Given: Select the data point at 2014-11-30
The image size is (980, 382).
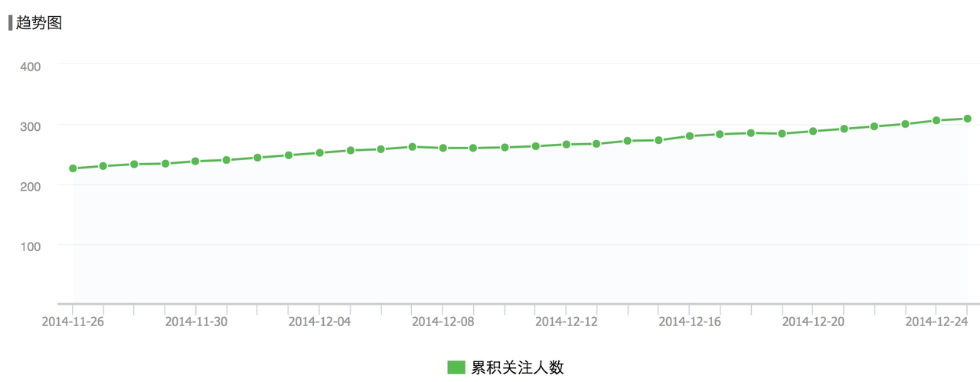Looking at the screenshot, I should [196, 162].
